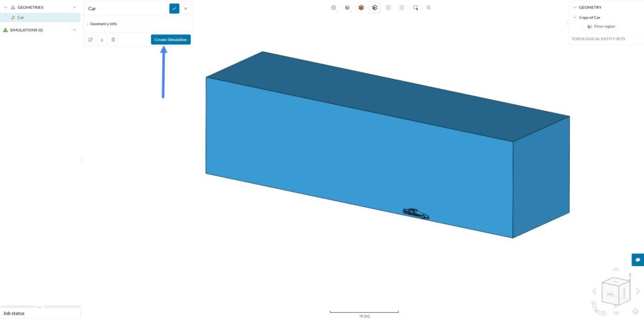Activate the select edges toolbar icon
Image resolution: width=644 pixels, height=319 pixels.
388,8
